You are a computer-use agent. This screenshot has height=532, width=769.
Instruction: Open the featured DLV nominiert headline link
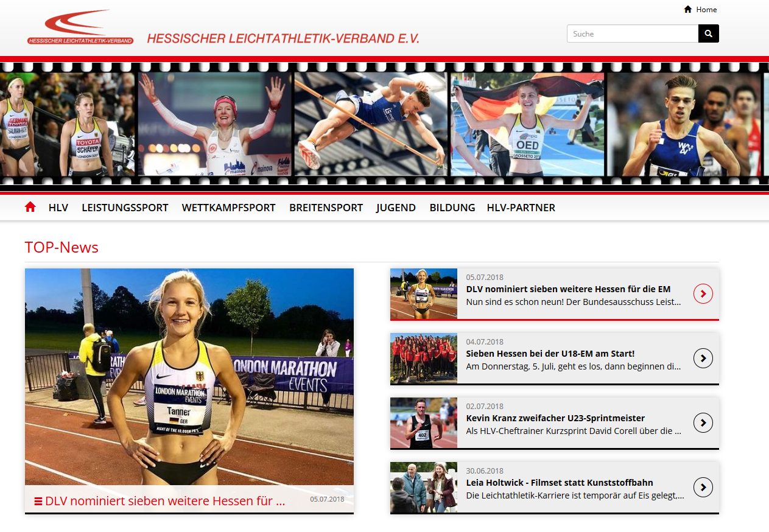pos(165,501)
